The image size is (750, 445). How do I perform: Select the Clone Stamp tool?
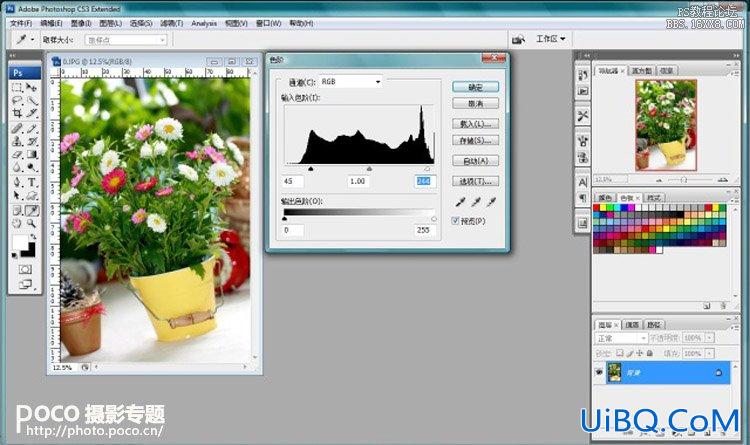tap(17, 141)
